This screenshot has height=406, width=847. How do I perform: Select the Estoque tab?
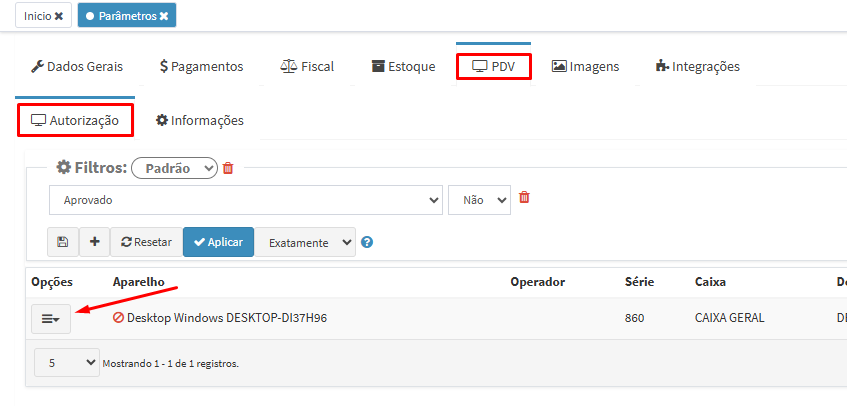click(403, 67)
